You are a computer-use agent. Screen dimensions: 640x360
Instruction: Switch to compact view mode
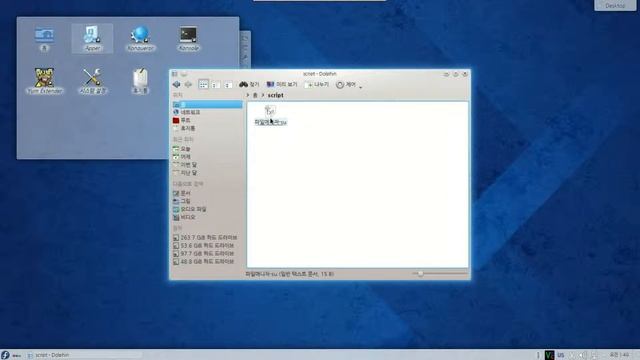coord(216,85)
